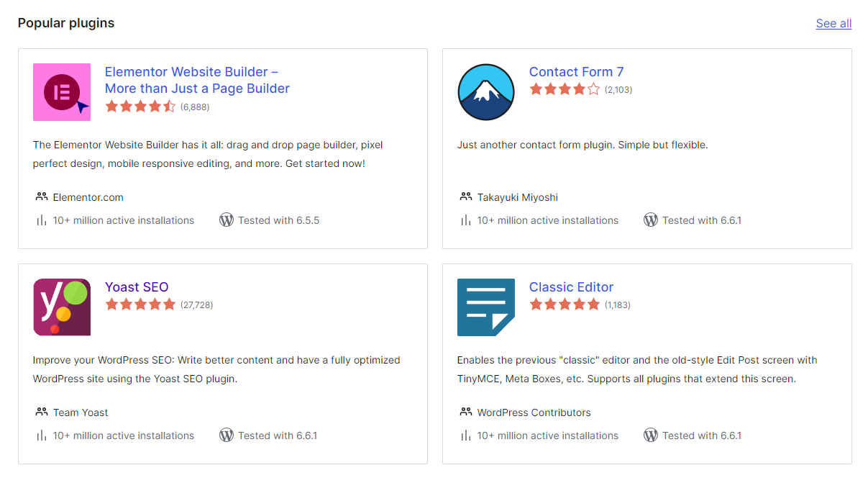Open the Yoast SEO plugin page

(137, 287)
